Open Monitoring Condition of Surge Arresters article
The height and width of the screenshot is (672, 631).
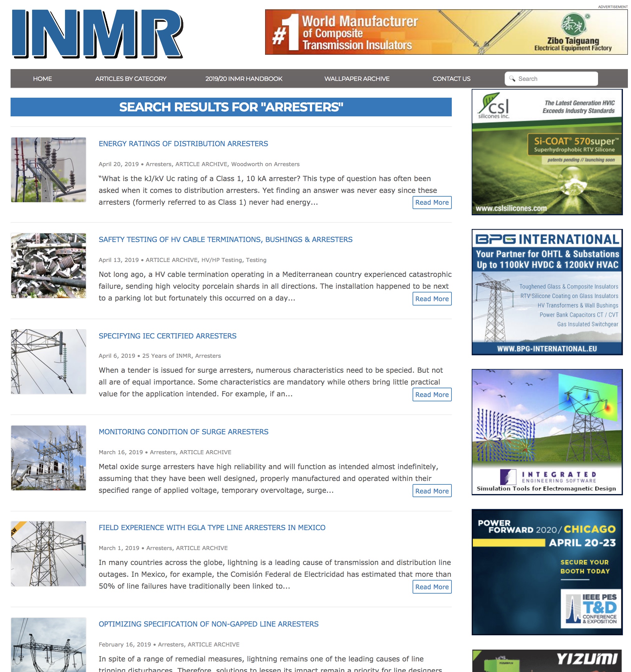pyautogui.click(x=184, y=432)
